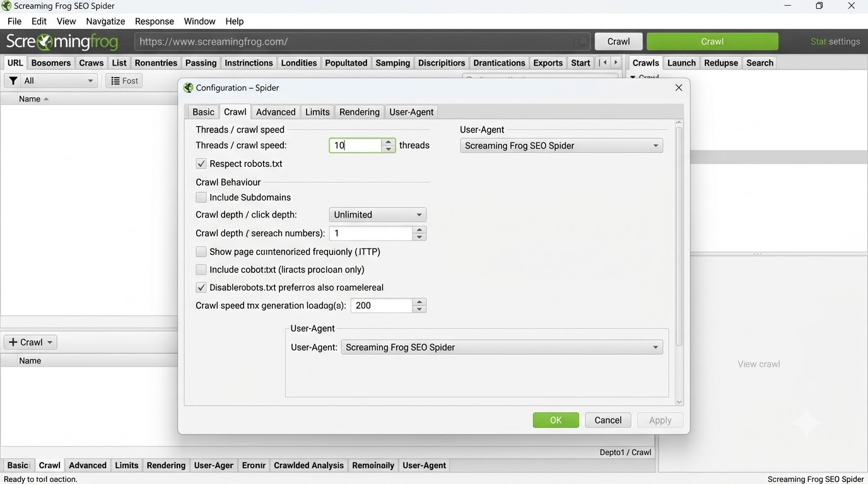Select the Eronir tab at the bottom
The height and width of the screenshot is (484, 868).
click(254, 466)
